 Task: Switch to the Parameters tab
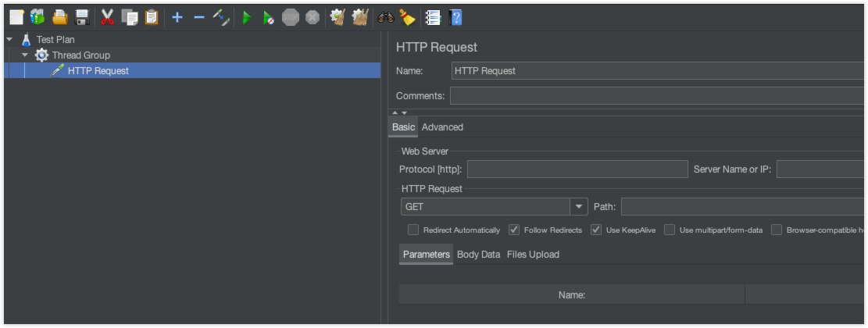427,255
